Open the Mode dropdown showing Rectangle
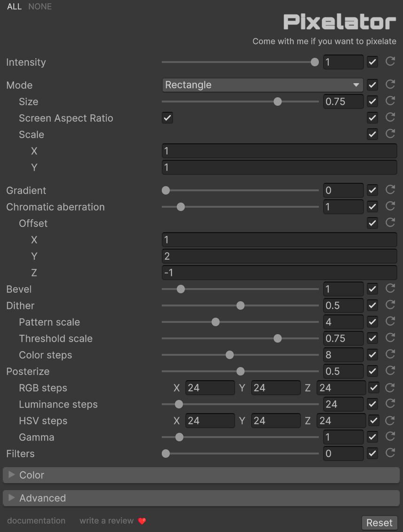 (262, 85)
